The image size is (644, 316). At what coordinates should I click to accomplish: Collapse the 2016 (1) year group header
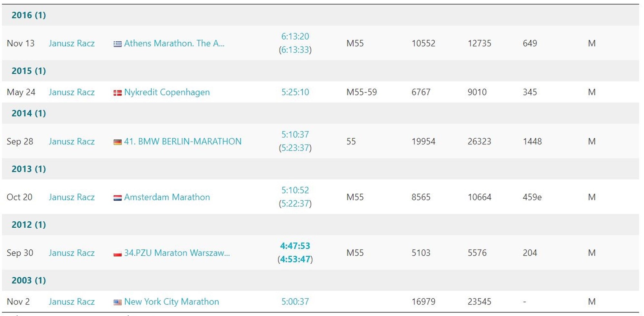29,15
